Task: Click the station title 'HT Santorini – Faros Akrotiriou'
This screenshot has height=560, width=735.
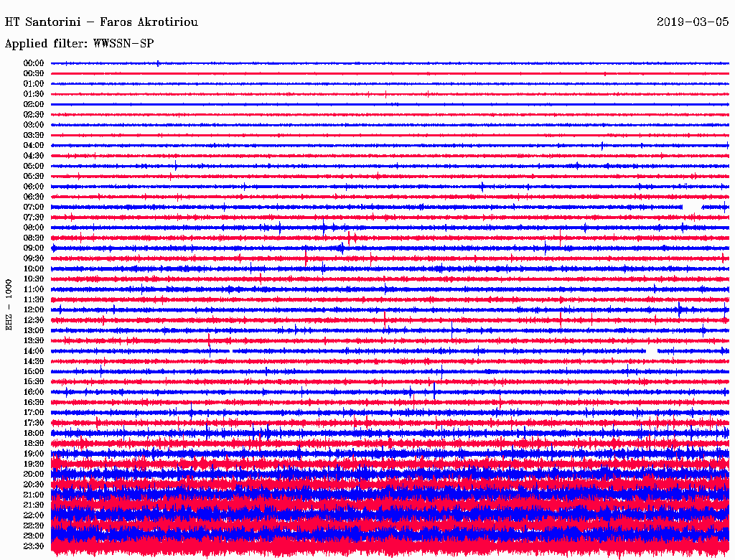Action: (x=101, y=22)
